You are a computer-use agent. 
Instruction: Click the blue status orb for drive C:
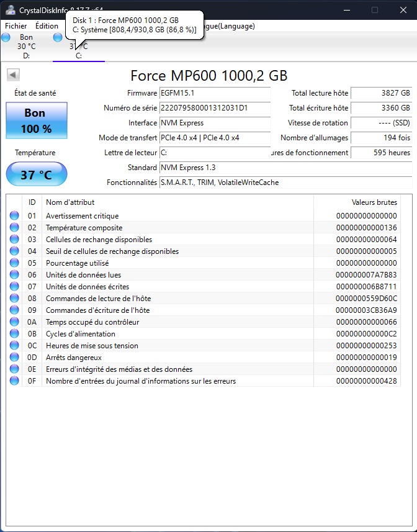(x=58, y=37)
